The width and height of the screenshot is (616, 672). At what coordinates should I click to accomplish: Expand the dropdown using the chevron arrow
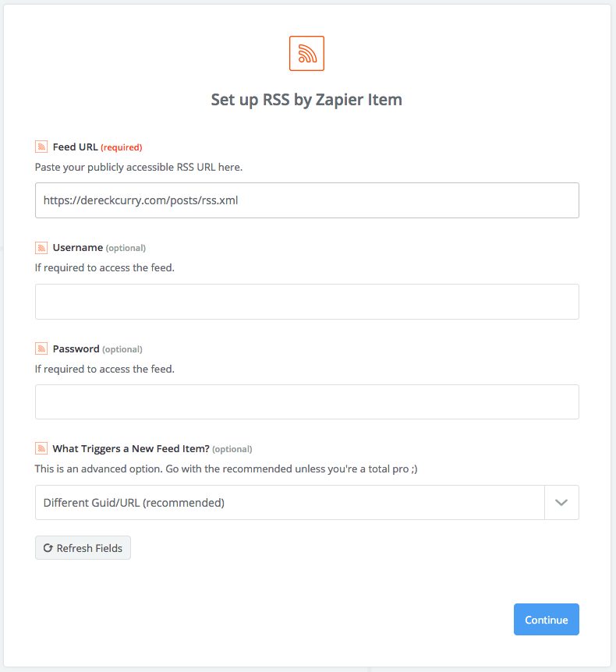point(561,502)
